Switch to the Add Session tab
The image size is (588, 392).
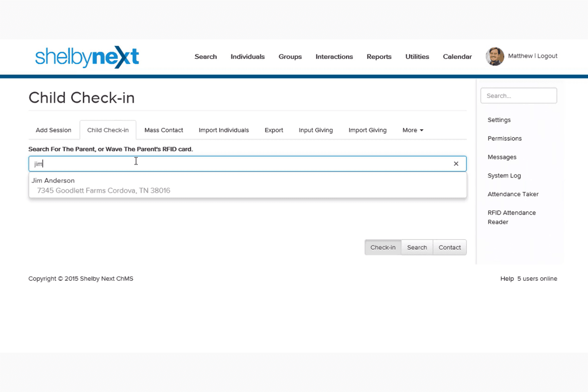pos(54,130)
